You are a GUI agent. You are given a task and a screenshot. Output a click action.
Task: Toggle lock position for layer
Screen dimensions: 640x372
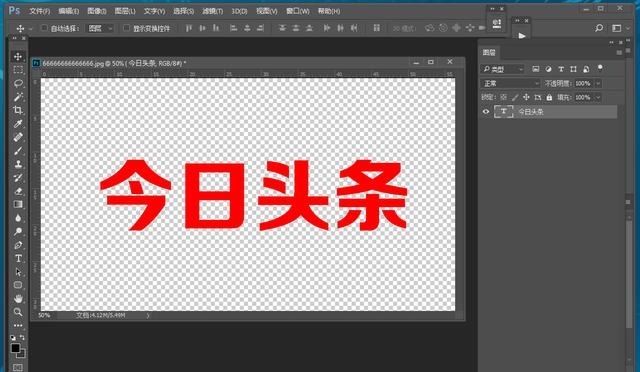point(526,97)
